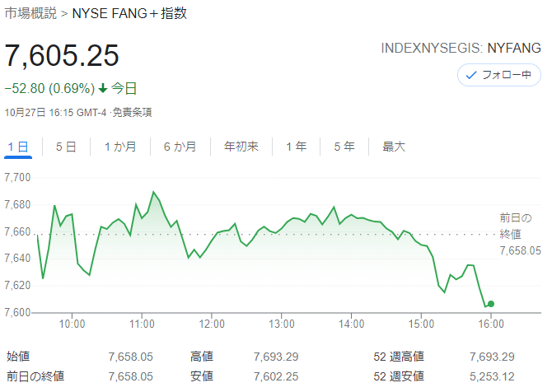Screen dimensions: 552x392
Task: Toggle the フォロー中 follow button
Action: [498, 75]
